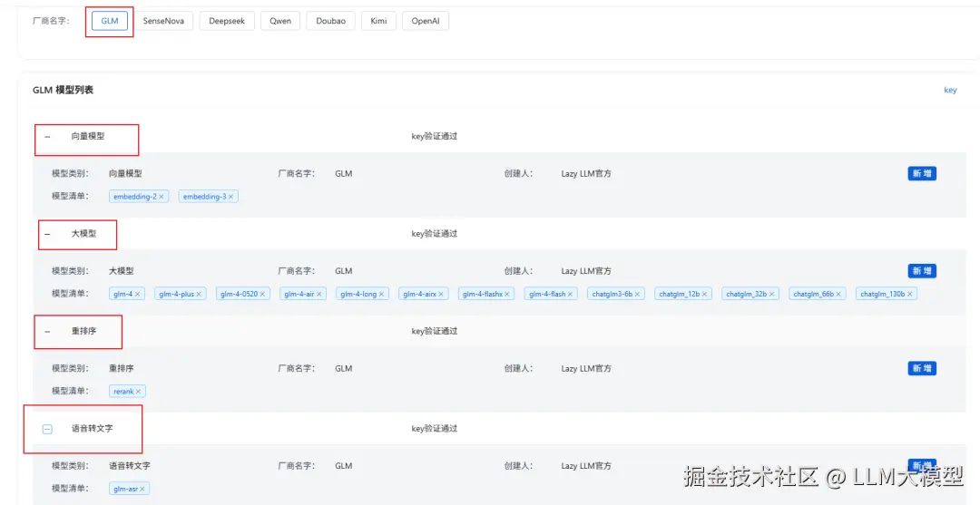This screenshot has height=505, width=980.
Task: Click the x on the glm-4-flashx tag
Action: click(x=507, y=294)
